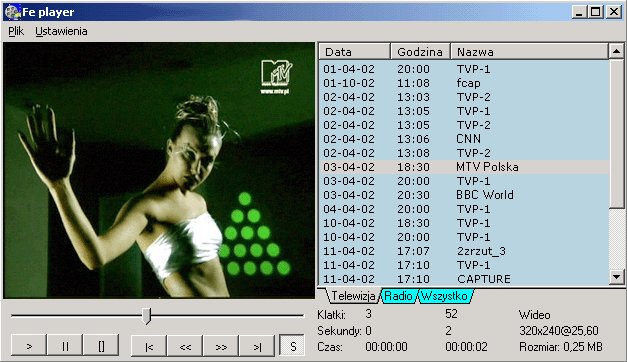Click the Nazwa column header
This screenshot has width=627, height=362.
tap(529, 52)
